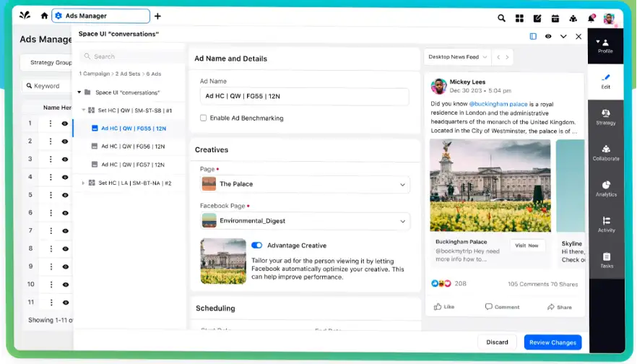Click Strategy Group tab
Image resolution: width=637 pixels, height=364 pixels.
(48, 63)
